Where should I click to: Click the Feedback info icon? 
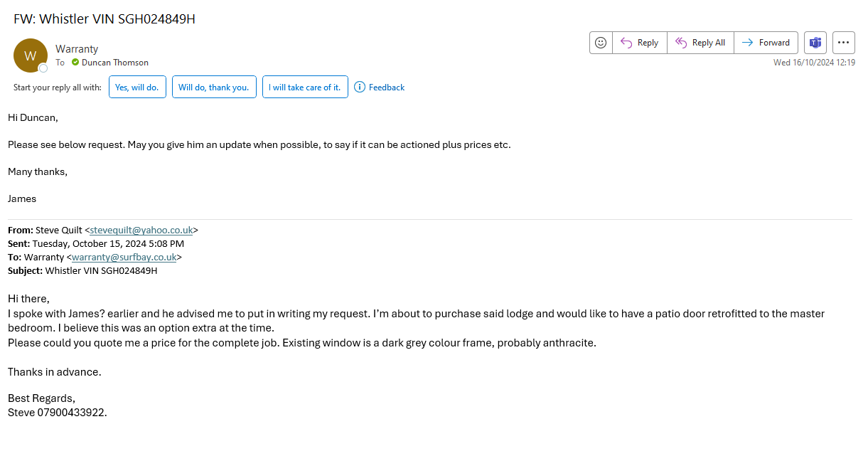(360, 88)
